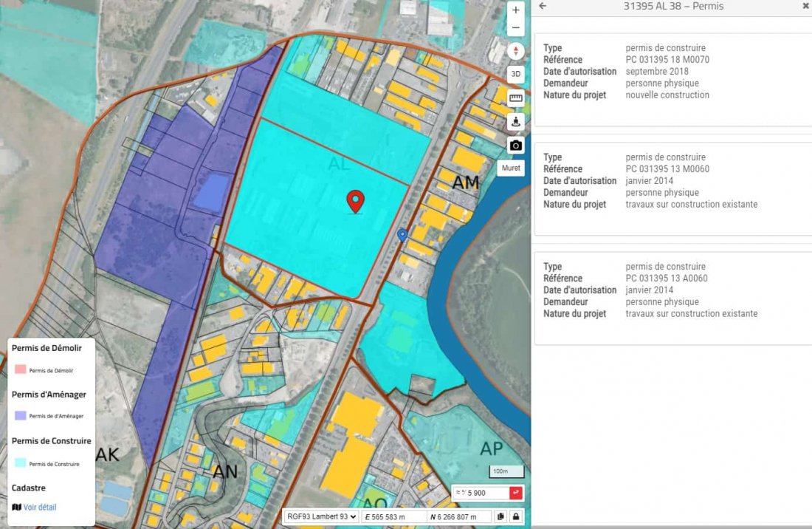Click the Muret location button

[x=511, y=168]
